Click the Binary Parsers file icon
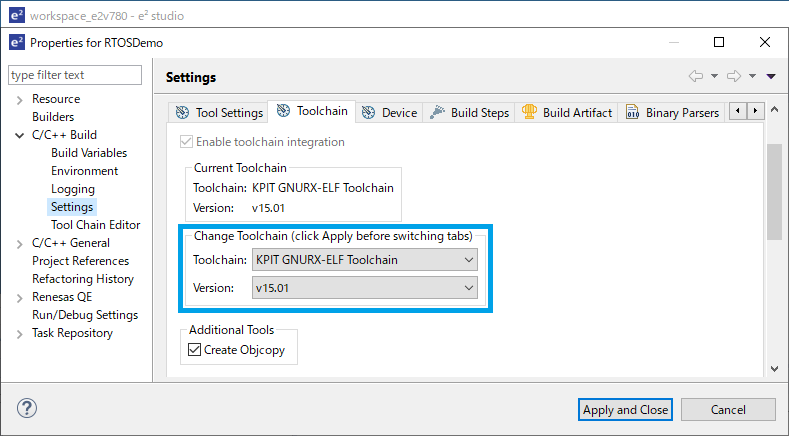The image size is (789, 436). 632,112
